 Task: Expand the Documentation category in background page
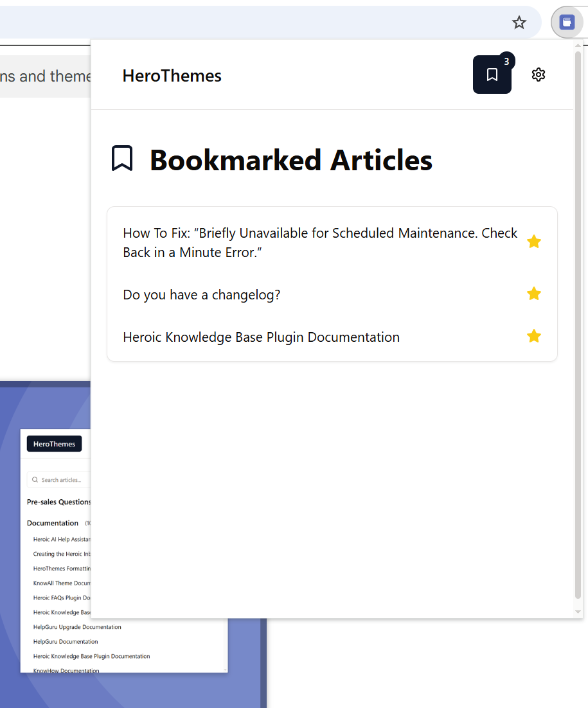pyautogui.click(x=53, y=523)
